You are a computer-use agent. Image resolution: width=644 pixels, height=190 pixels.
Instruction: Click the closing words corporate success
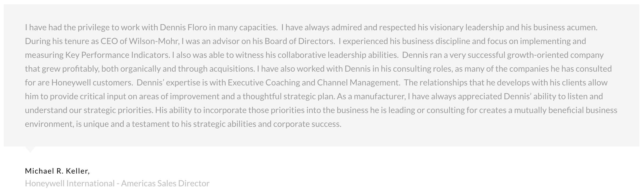pos(307,124)
